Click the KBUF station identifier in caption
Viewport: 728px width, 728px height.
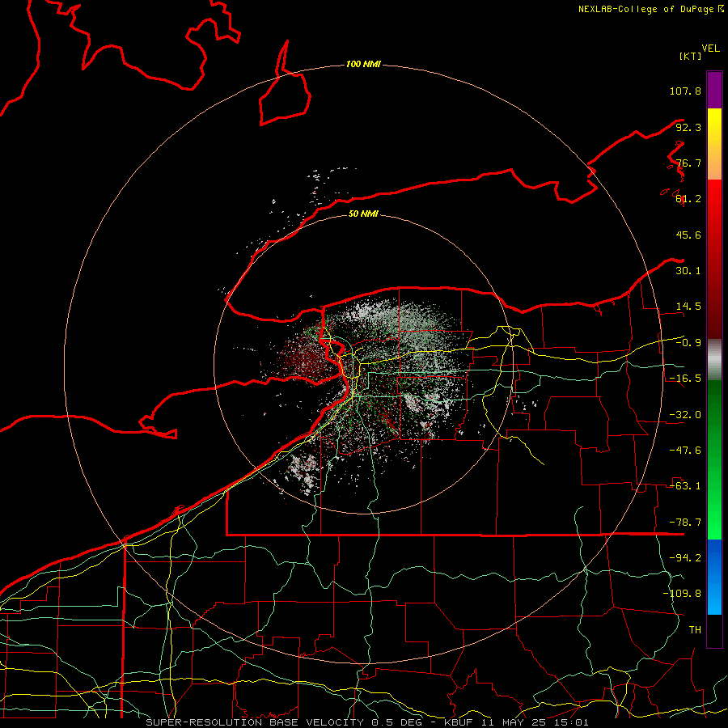(x=460, y=722)
